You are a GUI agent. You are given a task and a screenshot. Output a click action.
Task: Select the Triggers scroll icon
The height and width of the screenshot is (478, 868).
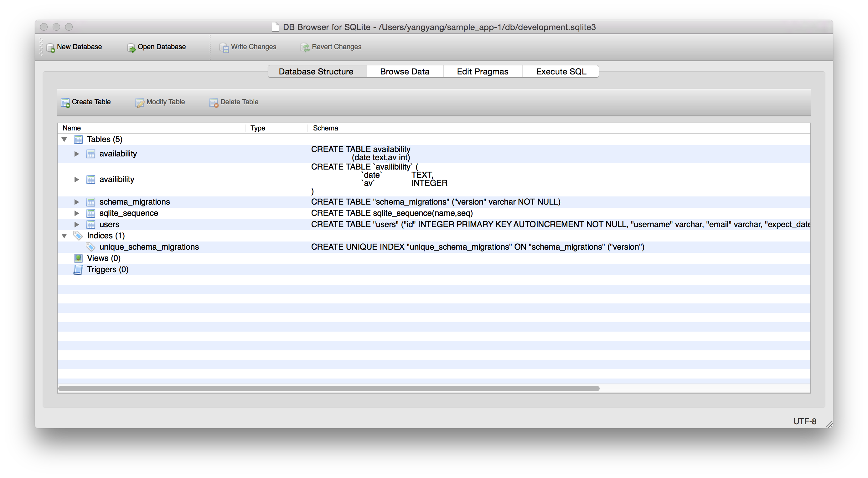pyautogui.click(x=78, y=270)
